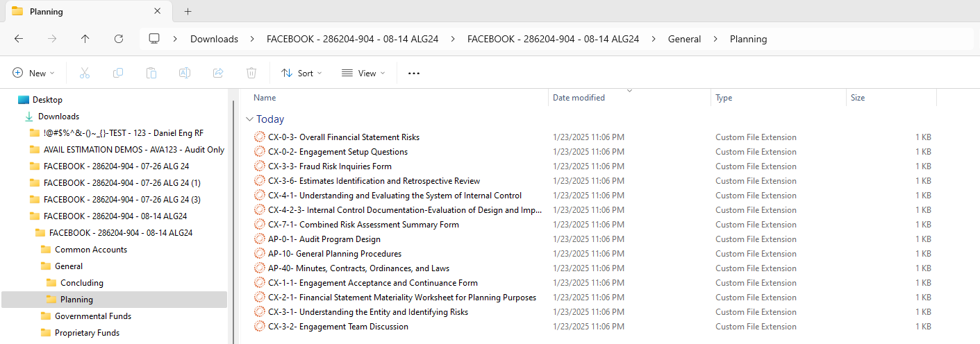Click the Name column header
Viewport: 980px width, 344px height.
(x=265, y=98)
